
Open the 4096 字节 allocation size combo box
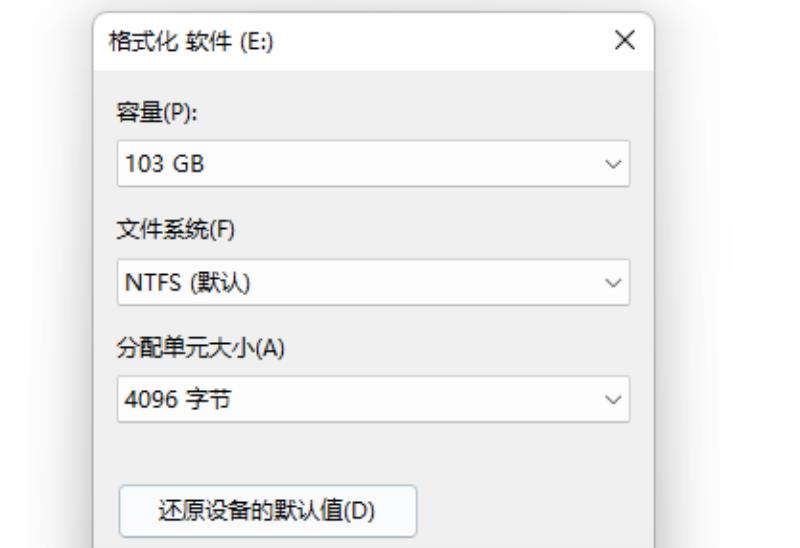click(x=373, y=399)
